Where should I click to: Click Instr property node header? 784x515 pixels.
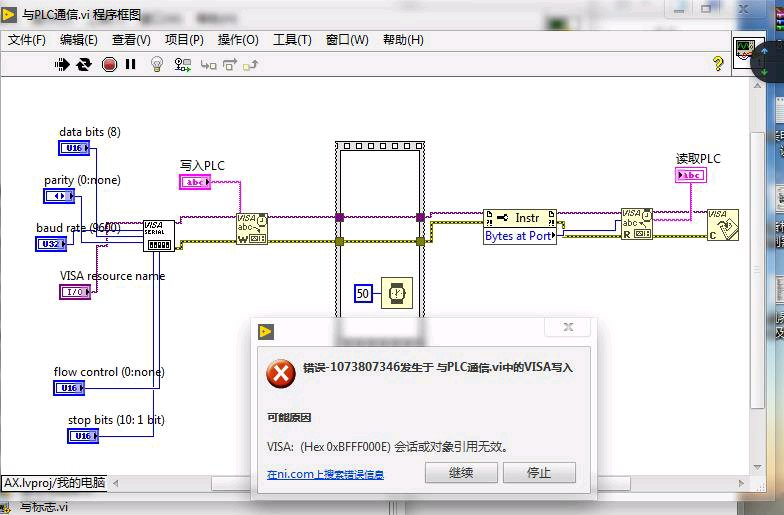click(x=520, y=218)
